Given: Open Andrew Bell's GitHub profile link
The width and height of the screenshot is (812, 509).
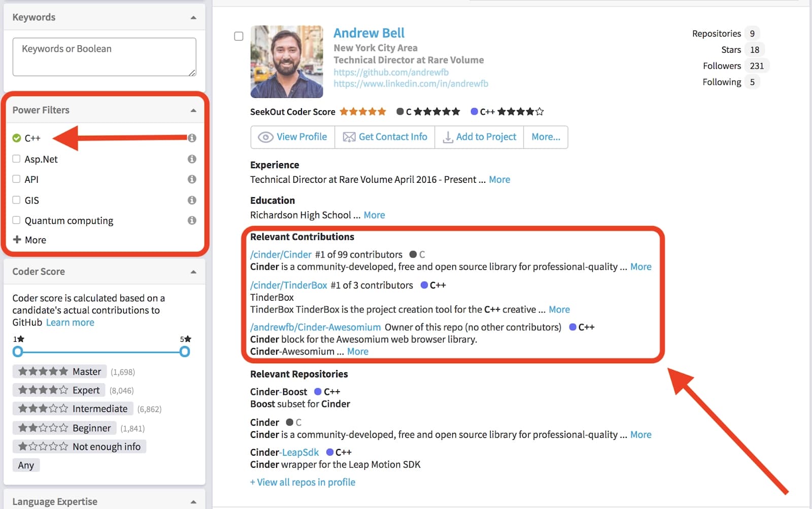Looking at the screenshot, I should point(389,72).
